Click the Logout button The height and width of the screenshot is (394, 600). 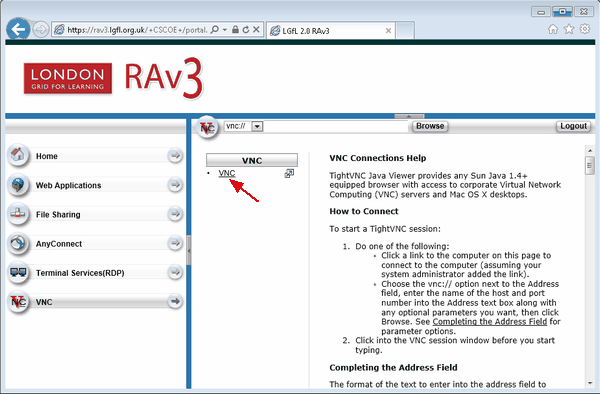coord(573,126)
